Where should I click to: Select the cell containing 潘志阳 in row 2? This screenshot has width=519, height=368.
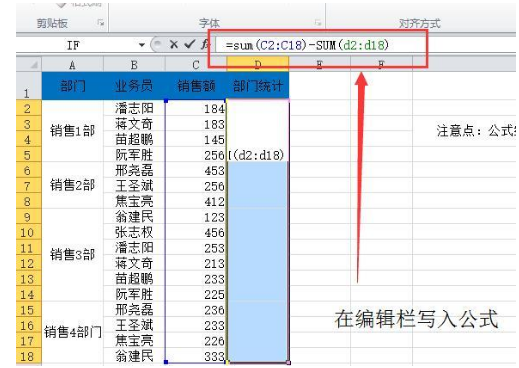(134, 108)
